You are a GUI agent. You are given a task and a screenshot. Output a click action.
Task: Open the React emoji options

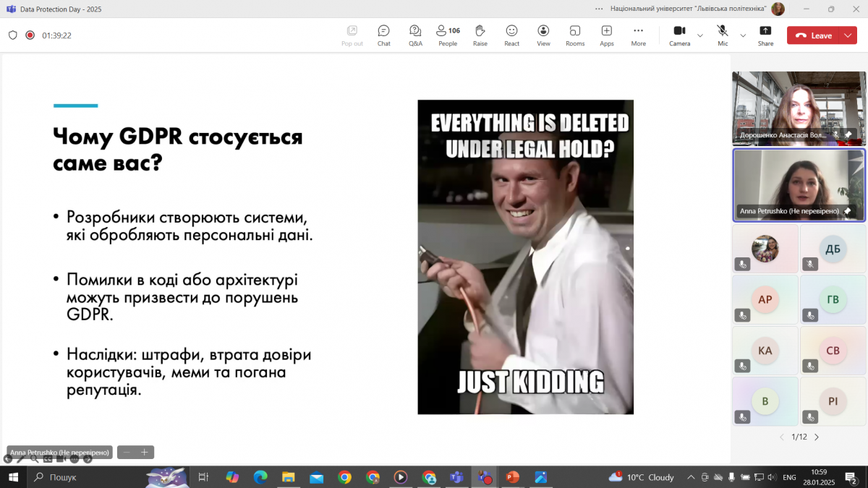tap(511, 35)
